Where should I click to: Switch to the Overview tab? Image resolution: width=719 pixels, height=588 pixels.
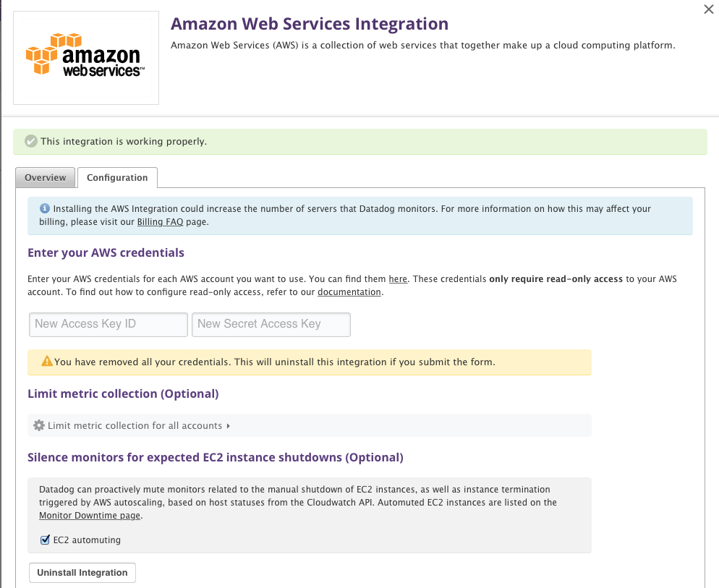45,178
